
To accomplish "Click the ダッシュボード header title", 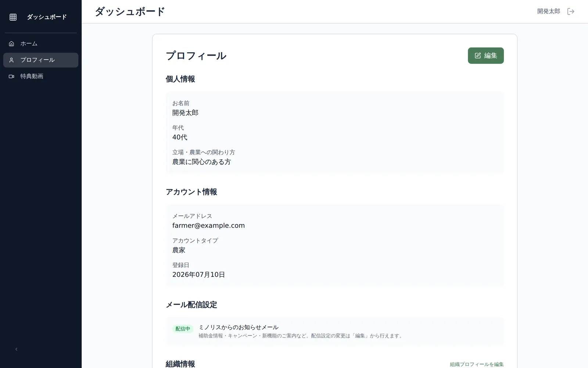I will (130, 11).
